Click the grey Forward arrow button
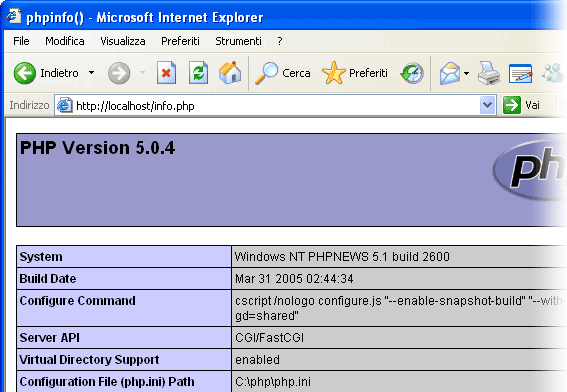This screenshot has height=392, width=567. pos(119,73)
